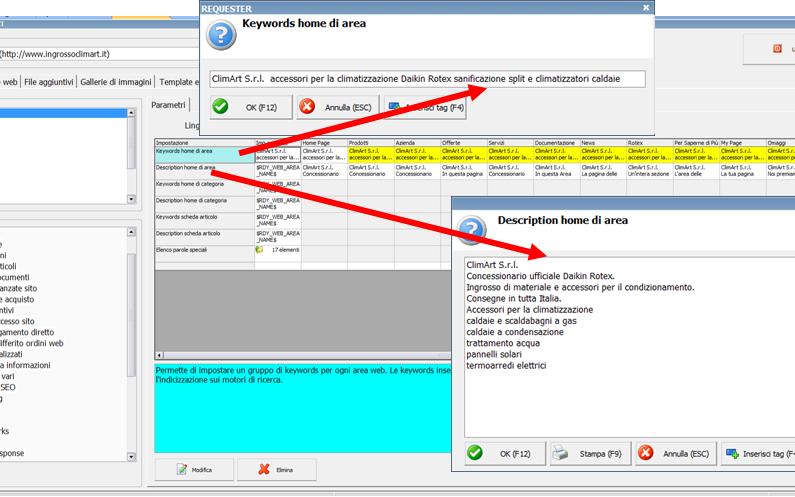795x497 pixels.
Task: Select the blue highlighted row in top-left list
Action: click(63, 113)
